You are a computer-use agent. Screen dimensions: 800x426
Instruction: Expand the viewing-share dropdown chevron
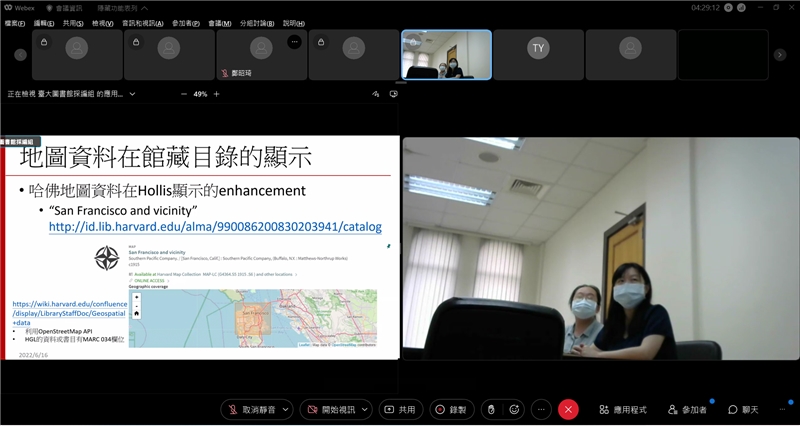132,94
